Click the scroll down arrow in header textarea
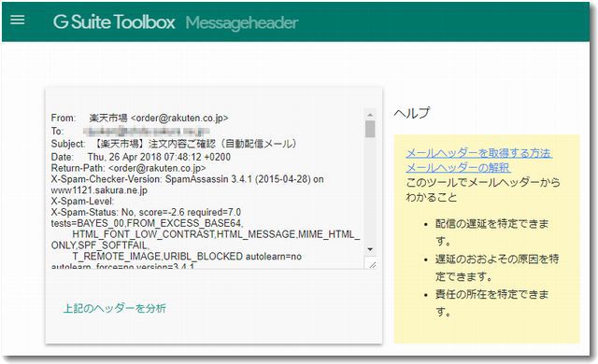Screen dimensions: 598x364 370,249
